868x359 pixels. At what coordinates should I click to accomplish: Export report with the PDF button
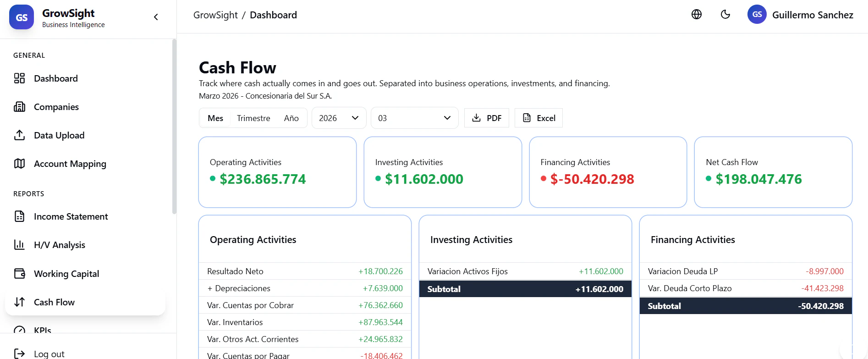487,118
